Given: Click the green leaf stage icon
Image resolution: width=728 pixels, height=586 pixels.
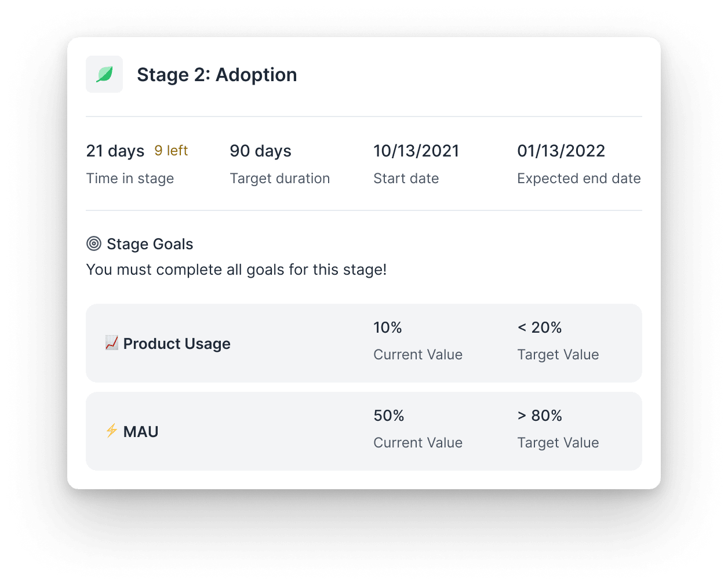Looking at the screenshot, I should (104, 74).
